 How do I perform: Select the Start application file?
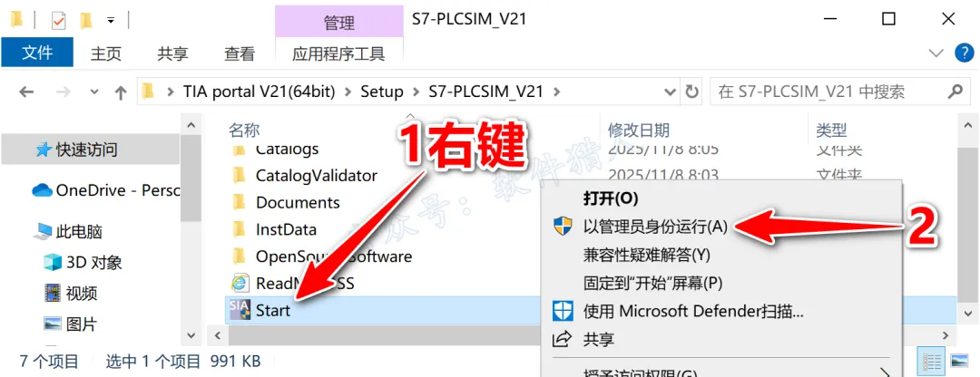coord(273,310)
